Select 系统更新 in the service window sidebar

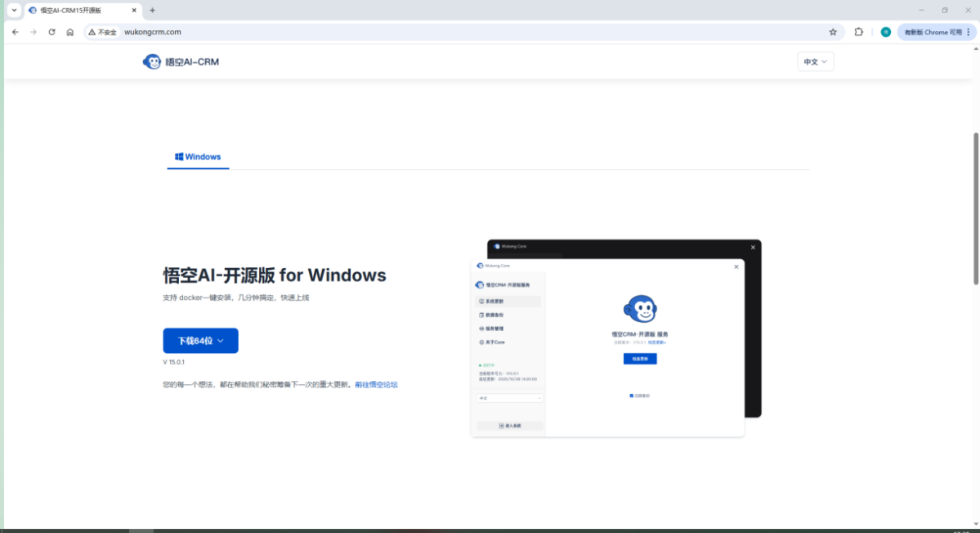[495, 301]
